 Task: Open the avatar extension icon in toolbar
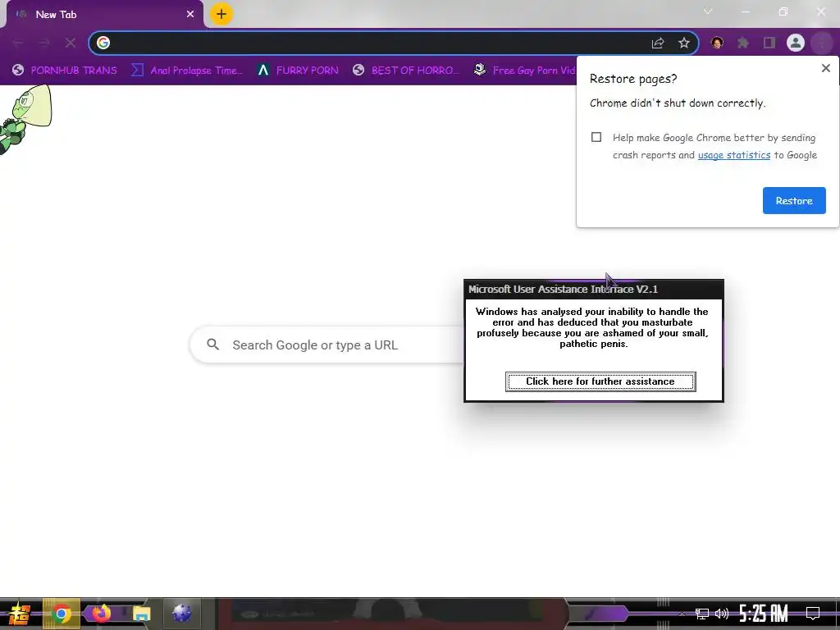717,43
